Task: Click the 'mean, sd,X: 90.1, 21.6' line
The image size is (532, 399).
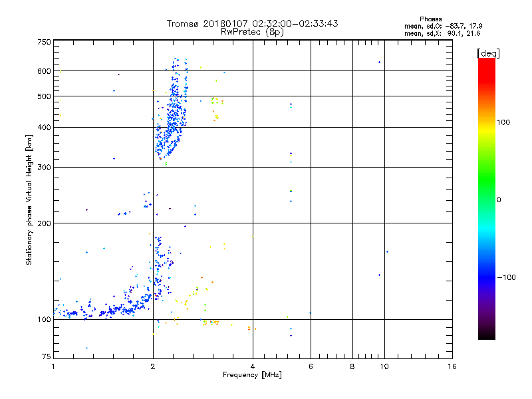Action: pyautogui.click(x=442, y=33)
